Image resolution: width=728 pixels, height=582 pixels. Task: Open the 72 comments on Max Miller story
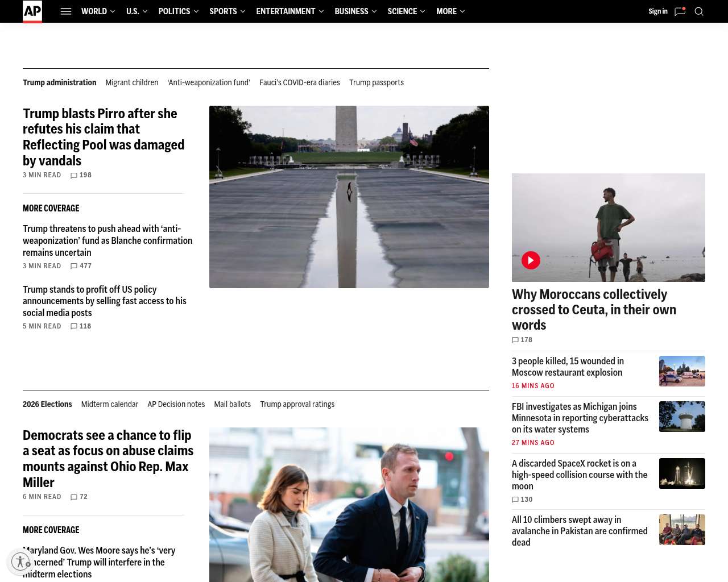click(79, 497)
